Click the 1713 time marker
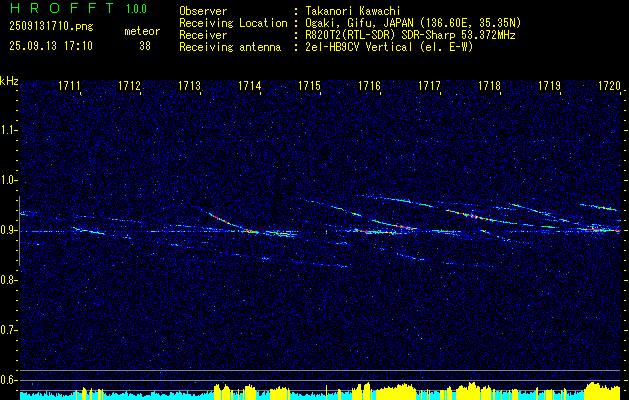Image resolution: width=629 pixels, height=400 pixels. pyautogui.click(x=189, y=85)
